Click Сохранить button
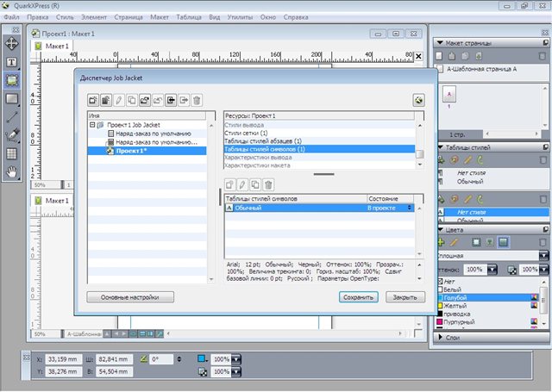 point(359,297)
